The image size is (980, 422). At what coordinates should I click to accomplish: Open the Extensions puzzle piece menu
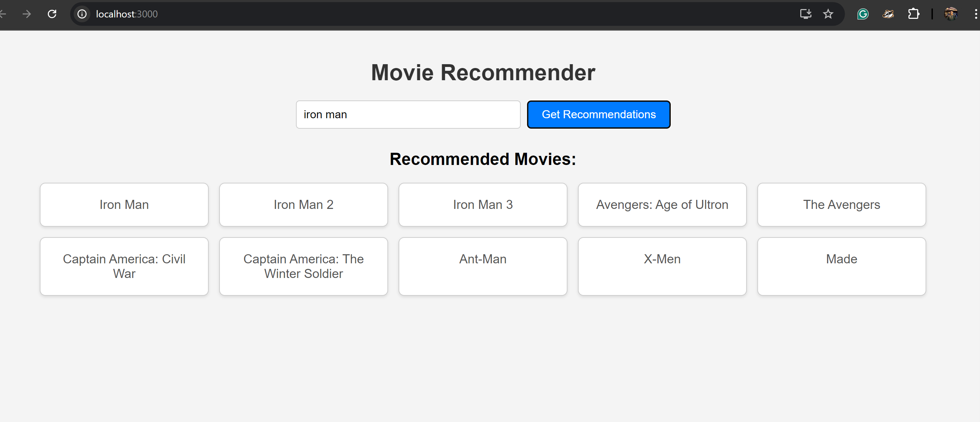[913, 14]
